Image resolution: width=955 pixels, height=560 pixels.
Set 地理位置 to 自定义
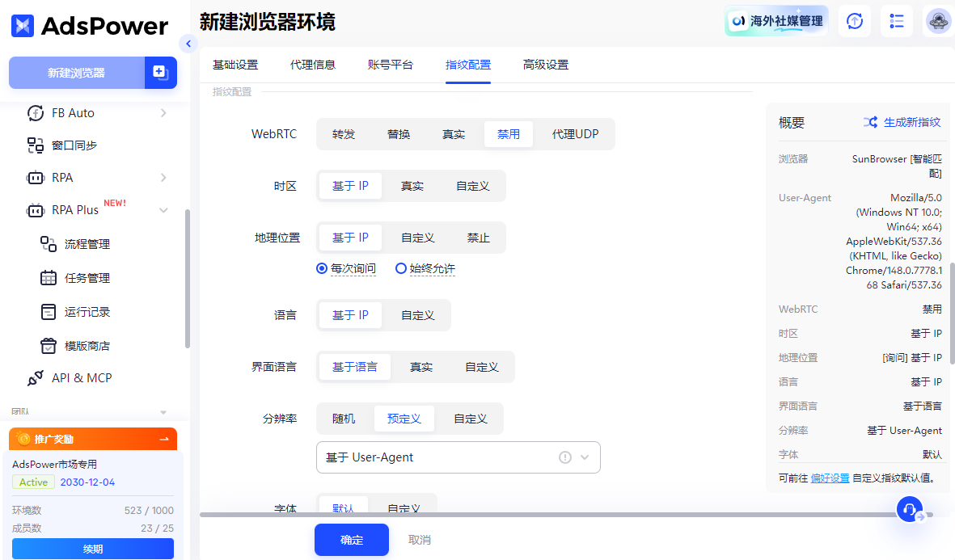tap(418, 238)
